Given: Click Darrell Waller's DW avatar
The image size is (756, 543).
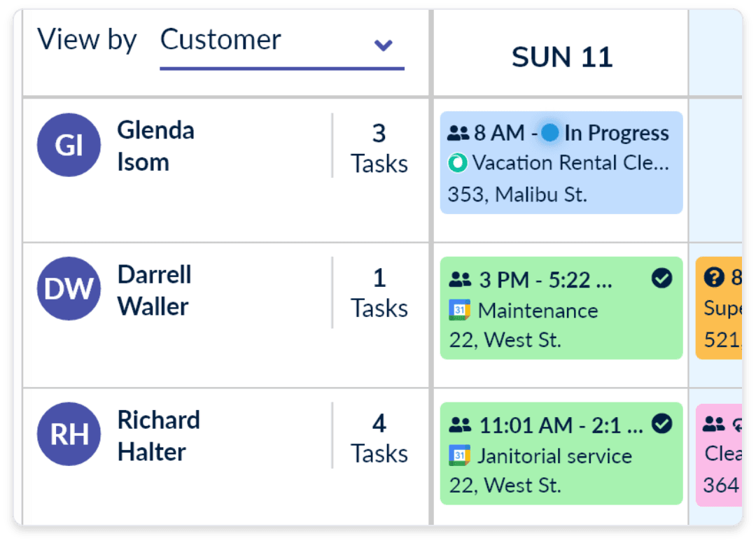Looking at the screenshot, I should (x=68, y=289).
